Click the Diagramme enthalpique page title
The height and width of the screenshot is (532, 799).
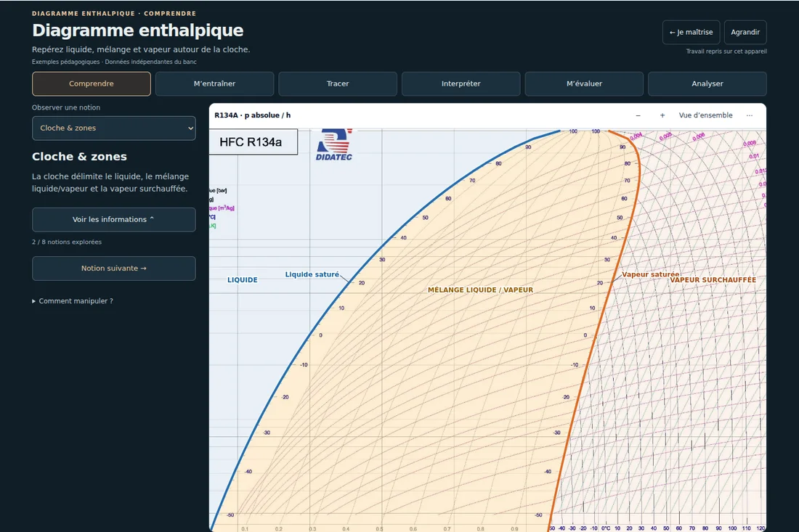point(137,30)
